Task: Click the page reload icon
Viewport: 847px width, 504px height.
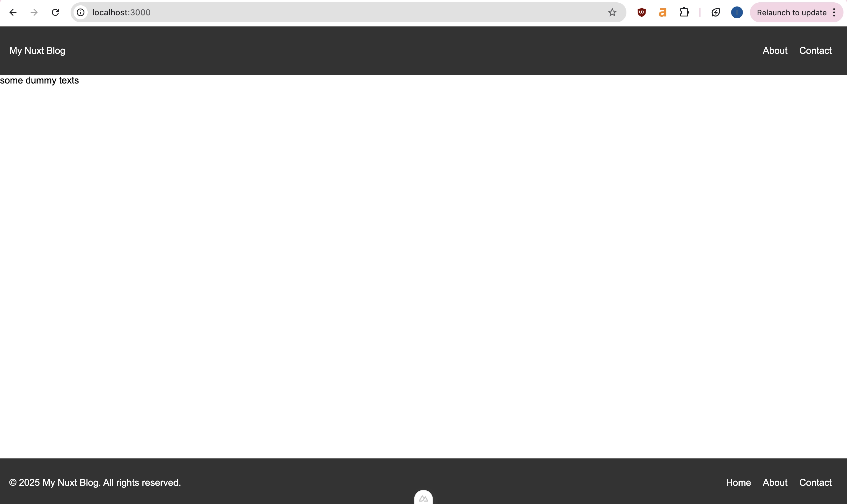Action: click(x=55, y=12)
